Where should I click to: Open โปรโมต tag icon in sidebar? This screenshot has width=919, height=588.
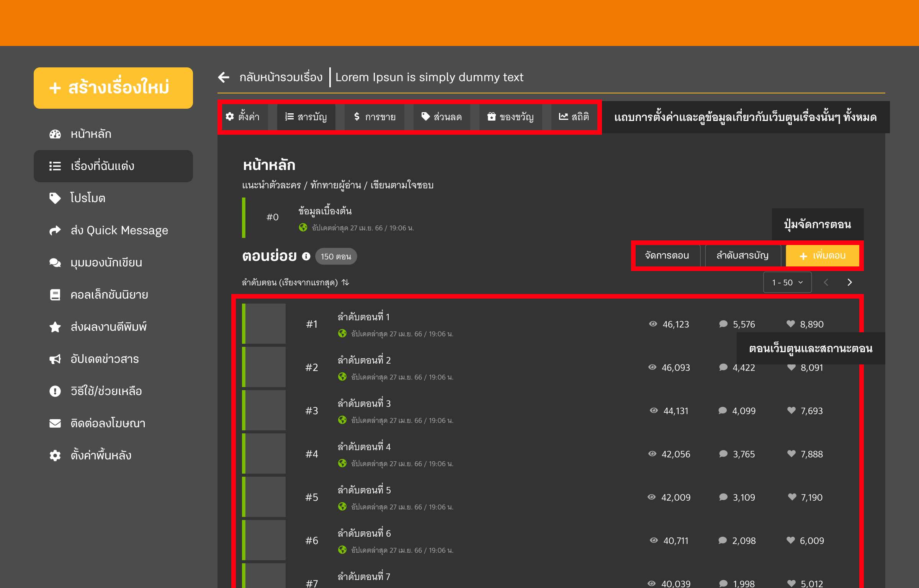click(x=55, y=198)
